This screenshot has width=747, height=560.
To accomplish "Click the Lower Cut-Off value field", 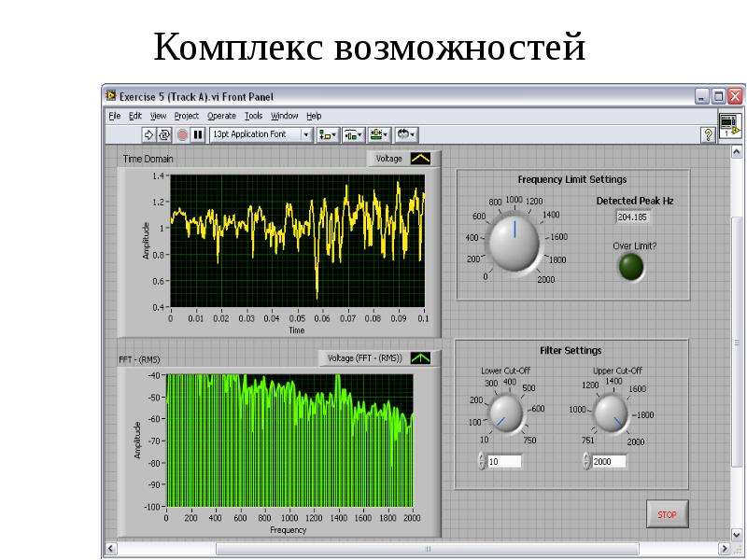I will [x=504, y=461].
